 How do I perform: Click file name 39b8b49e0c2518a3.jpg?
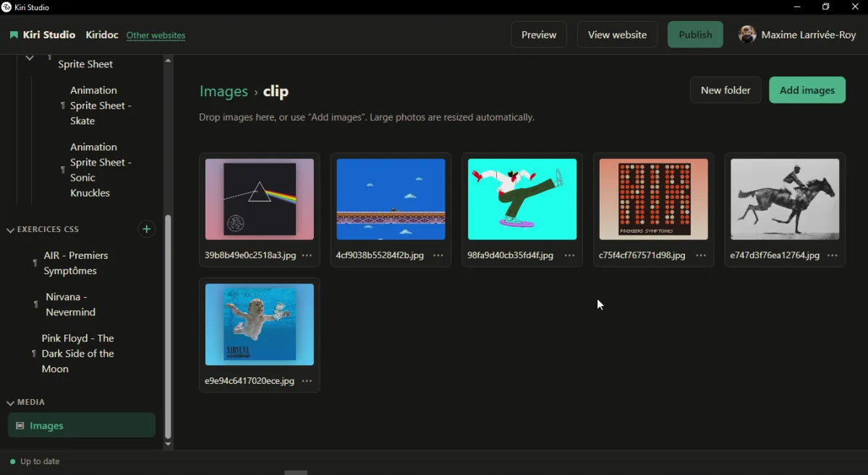(250, 256)
